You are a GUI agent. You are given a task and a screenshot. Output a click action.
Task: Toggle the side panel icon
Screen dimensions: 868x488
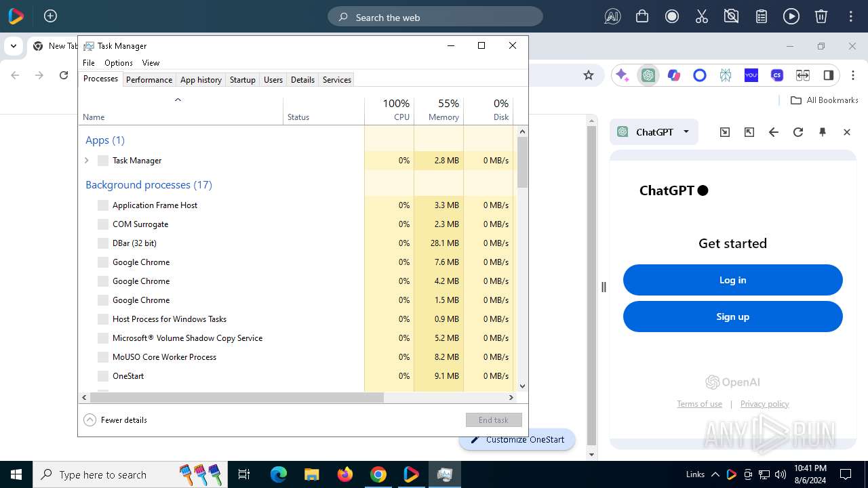[828, 75]
